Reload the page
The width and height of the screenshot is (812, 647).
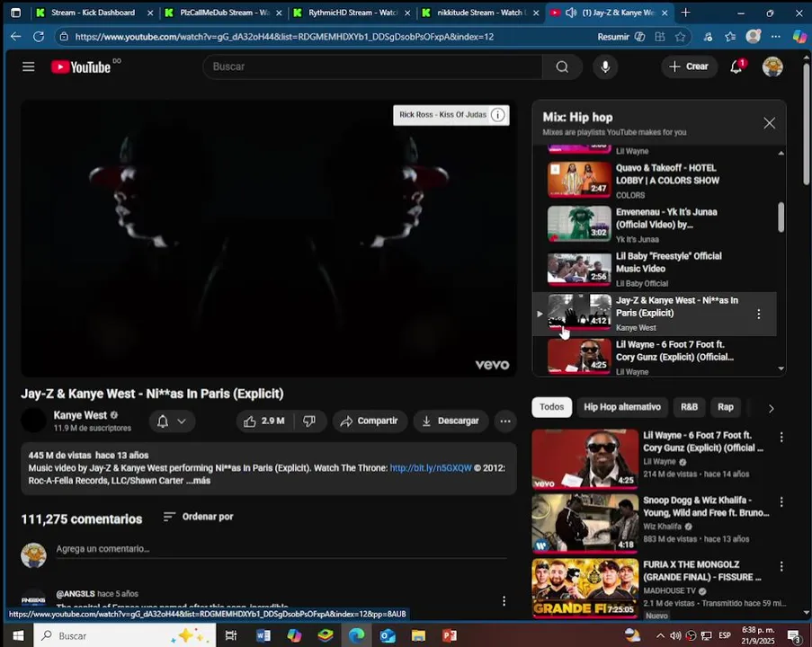[x=39, y=37]
